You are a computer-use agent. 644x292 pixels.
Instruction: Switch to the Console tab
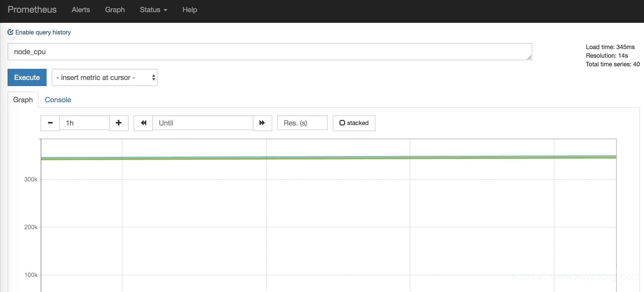pos(58,100)
